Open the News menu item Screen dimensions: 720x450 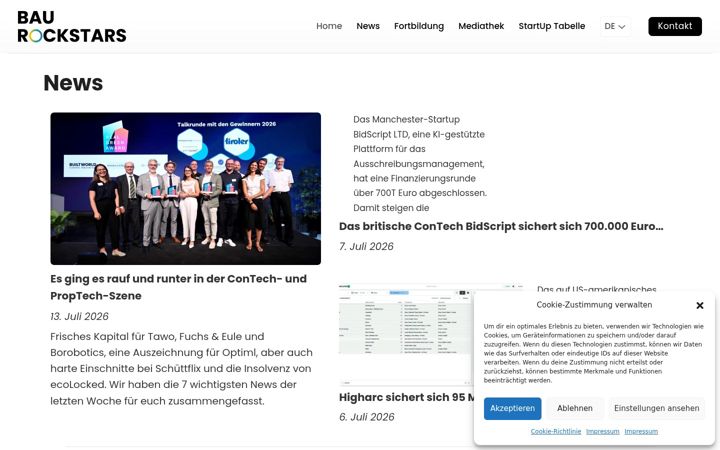(368, 26)
